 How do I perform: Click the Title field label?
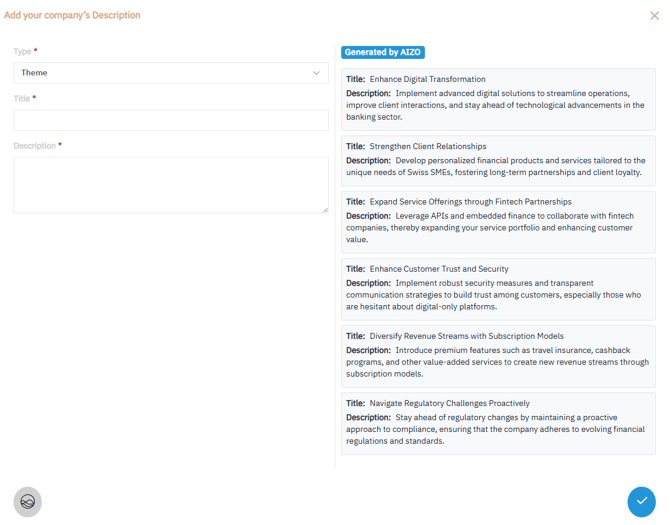[x=22, y=99]
